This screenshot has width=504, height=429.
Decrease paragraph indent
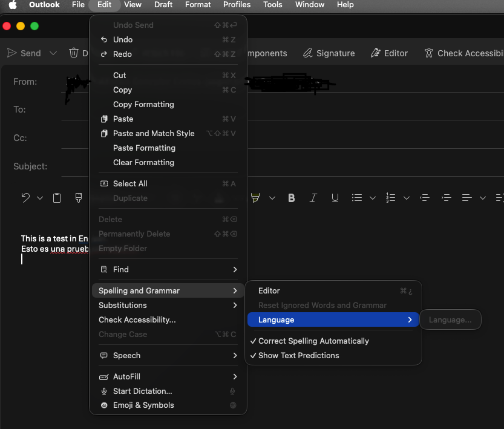pos(425,198)
